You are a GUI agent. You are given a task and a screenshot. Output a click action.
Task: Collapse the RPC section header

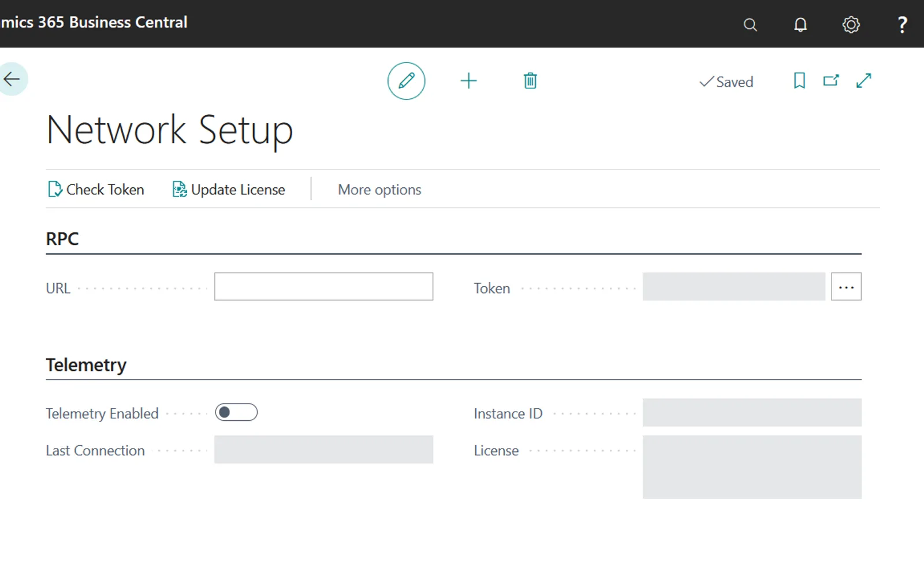click(x=62, y=239)
